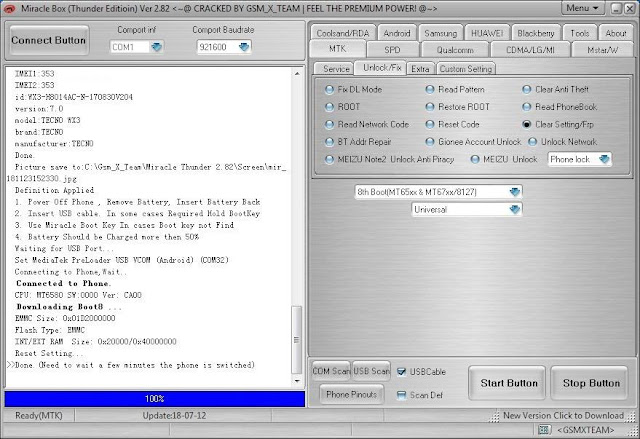Image resolution: width=640 pixels, height=439 pixels.
Task: Click the USB Scan button
Action: [371, 371]
